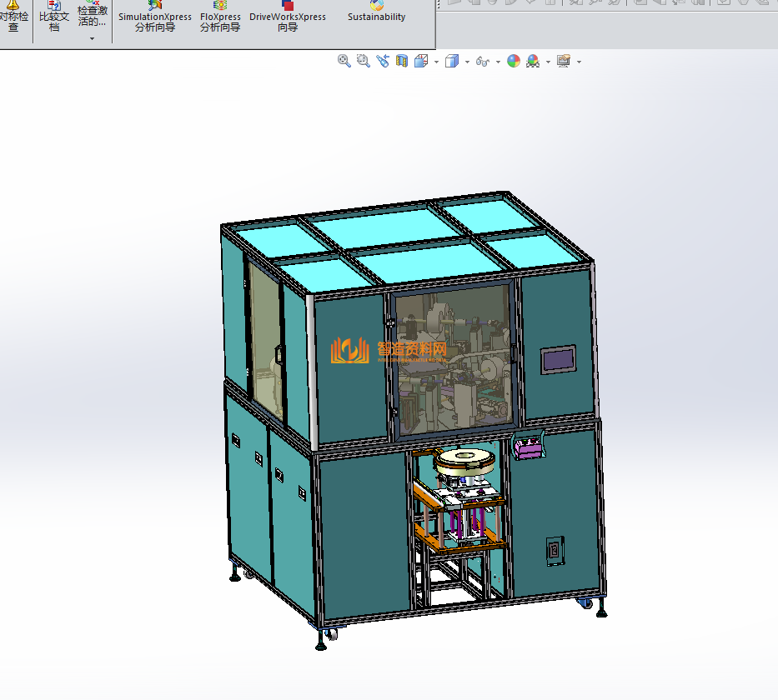The image size is (778, 700).
Task: Click the Hide/Show Items glasses icon
Action: (482, 61)
